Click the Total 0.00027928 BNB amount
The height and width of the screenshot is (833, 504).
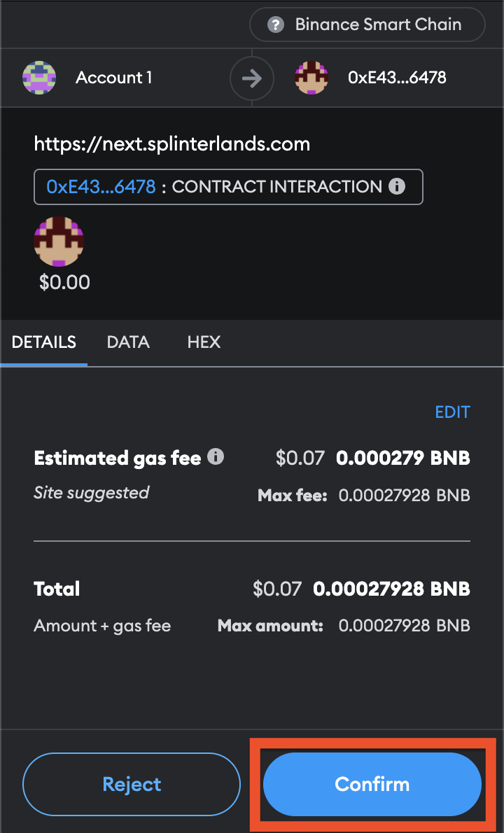tap(391, 589)
